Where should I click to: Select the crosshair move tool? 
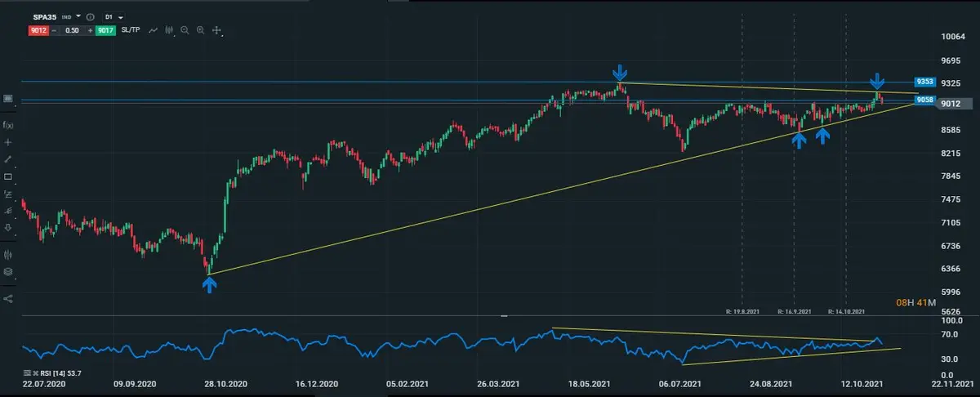pyautogui.click(x=217, y=30)
